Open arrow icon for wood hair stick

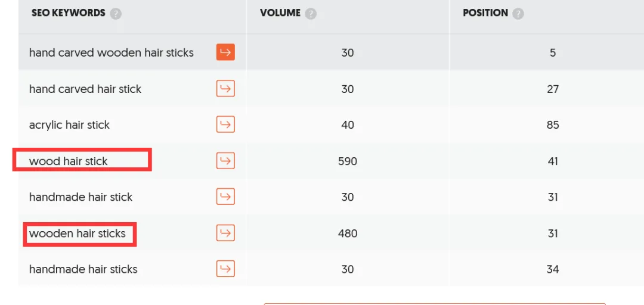225,161
